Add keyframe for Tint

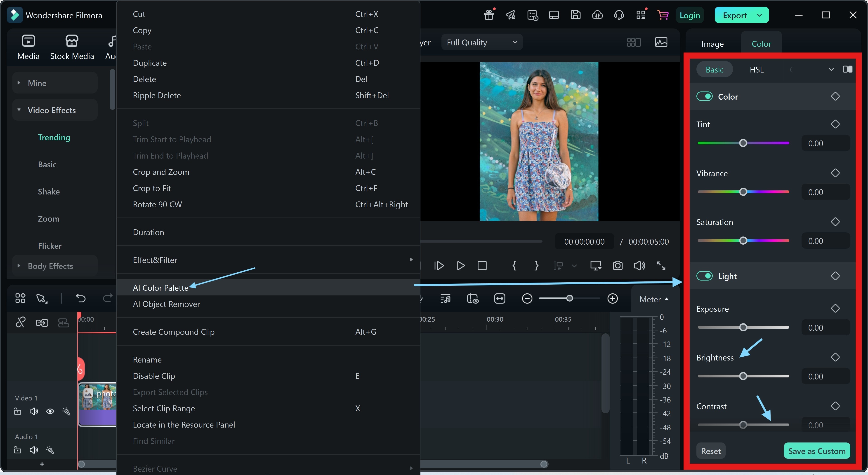835,124
